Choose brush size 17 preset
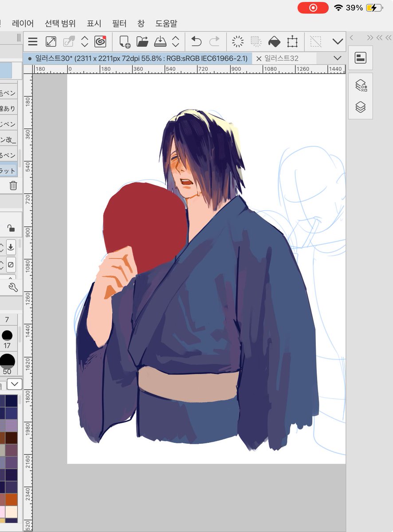 click(x=7, y=338)
